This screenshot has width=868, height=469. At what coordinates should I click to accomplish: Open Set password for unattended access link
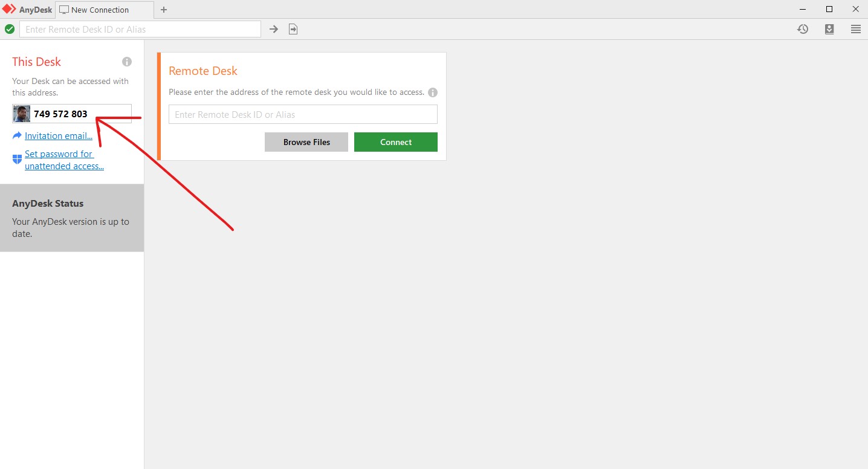point(63,160)
